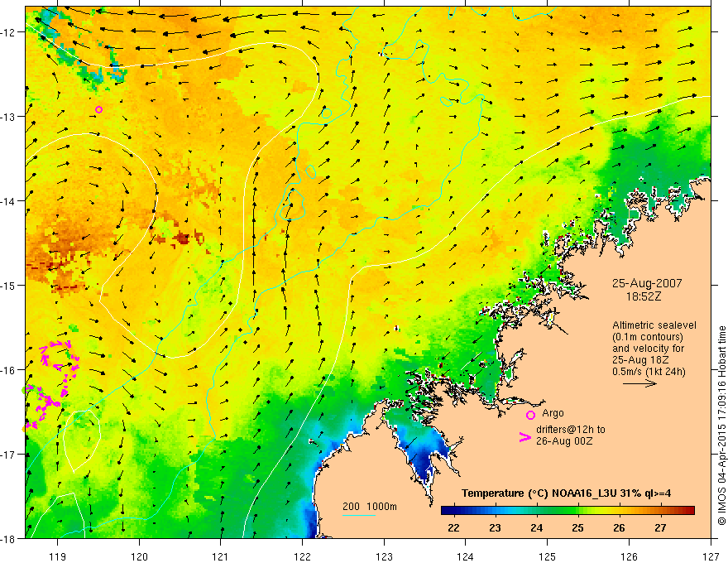Click the colorbar tick label 22
The height and width of the screenshot is (563, 728).
pos(453,527)
